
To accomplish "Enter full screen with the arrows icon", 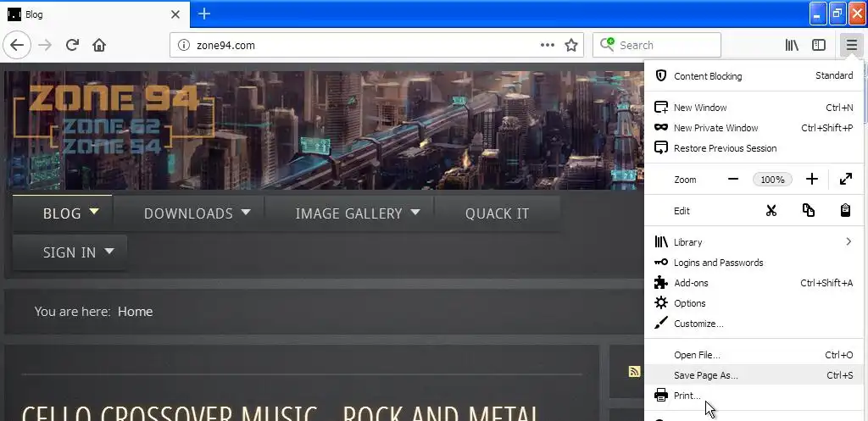I will pyautogui.click(x=846, y=180).
